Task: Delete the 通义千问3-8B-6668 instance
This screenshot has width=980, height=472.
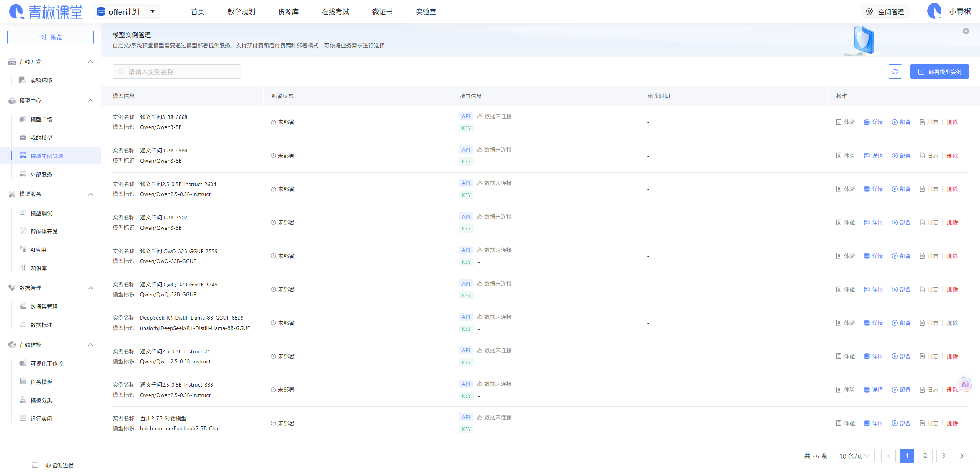Action: coord(952,122)
